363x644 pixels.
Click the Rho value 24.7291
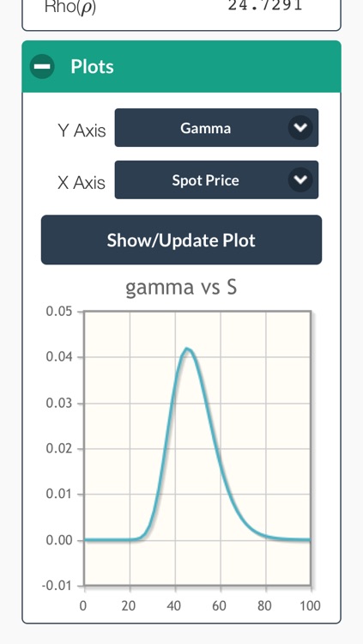click(265, 6)
